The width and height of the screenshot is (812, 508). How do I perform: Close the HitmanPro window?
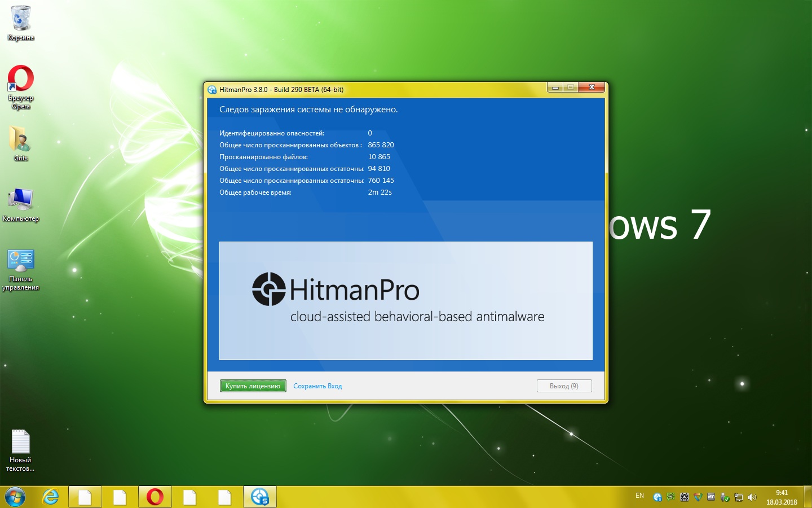[x=592, y=87]
